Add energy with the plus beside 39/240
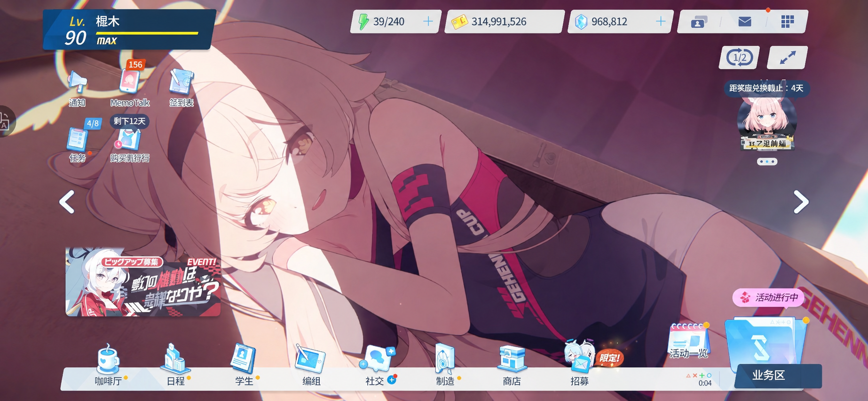This screenshot has width=868, height=401. click(x=428, y=22)
